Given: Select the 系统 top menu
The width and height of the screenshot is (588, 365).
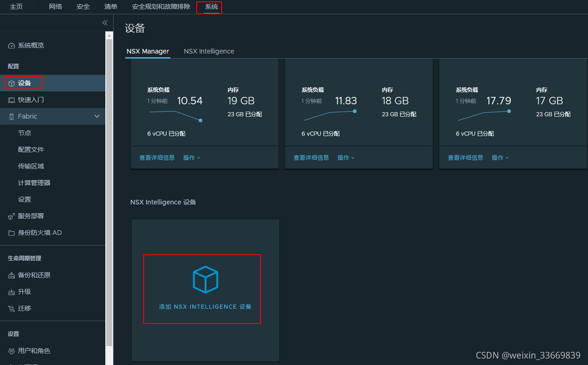Looking at the screenshot, I should 212,7.
